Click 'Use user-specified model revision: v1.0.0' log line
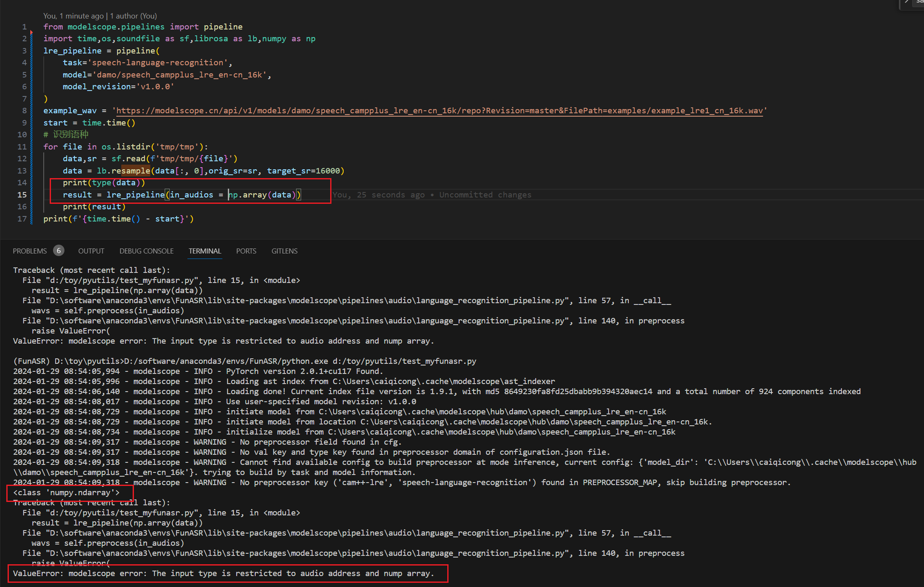Screen dimensions: 924x587 coord(215,402)
